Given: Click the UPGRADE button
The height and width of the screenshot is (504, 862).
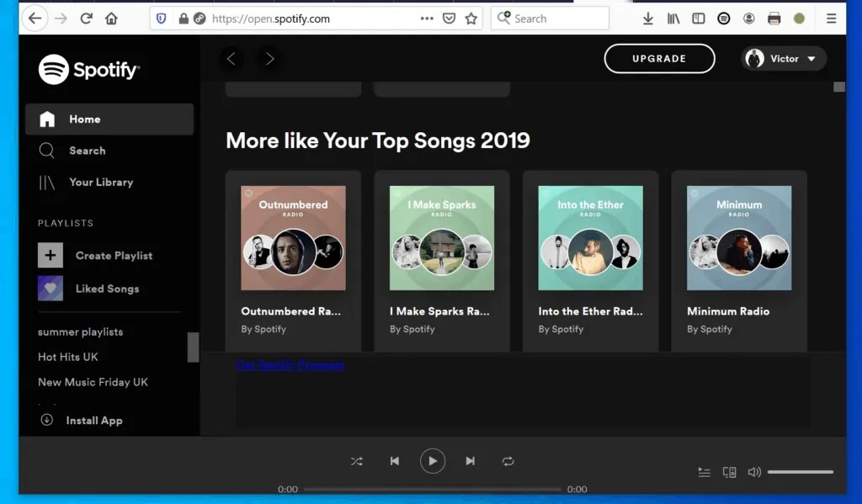Looking at the screenshot, I should [x=659, y=59].
